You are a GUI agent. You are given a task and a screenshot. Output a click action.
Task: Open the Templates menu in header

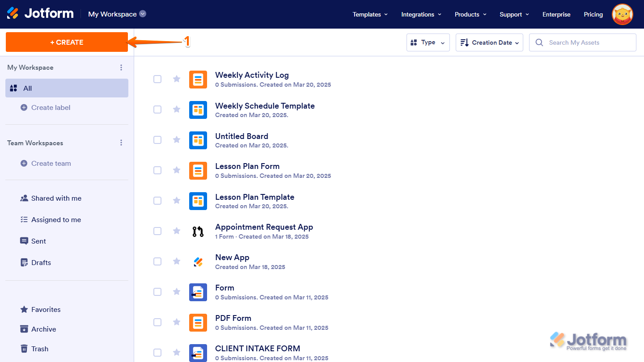[x=370, y=14]
